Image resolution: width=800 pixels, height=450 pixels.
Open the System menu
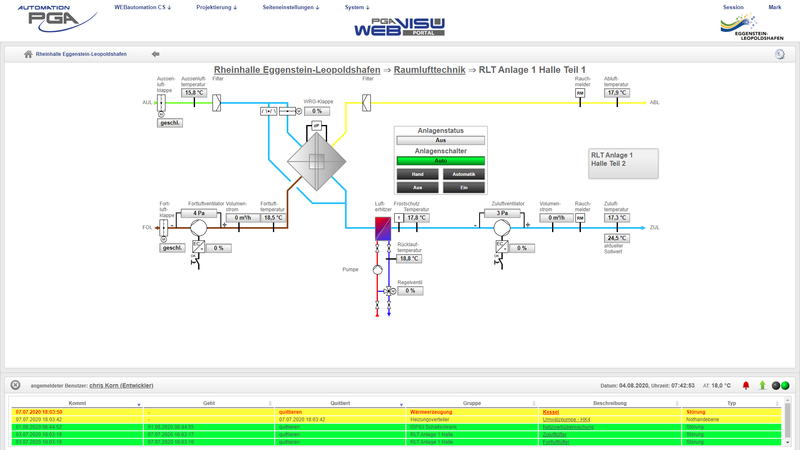(357, 7)
